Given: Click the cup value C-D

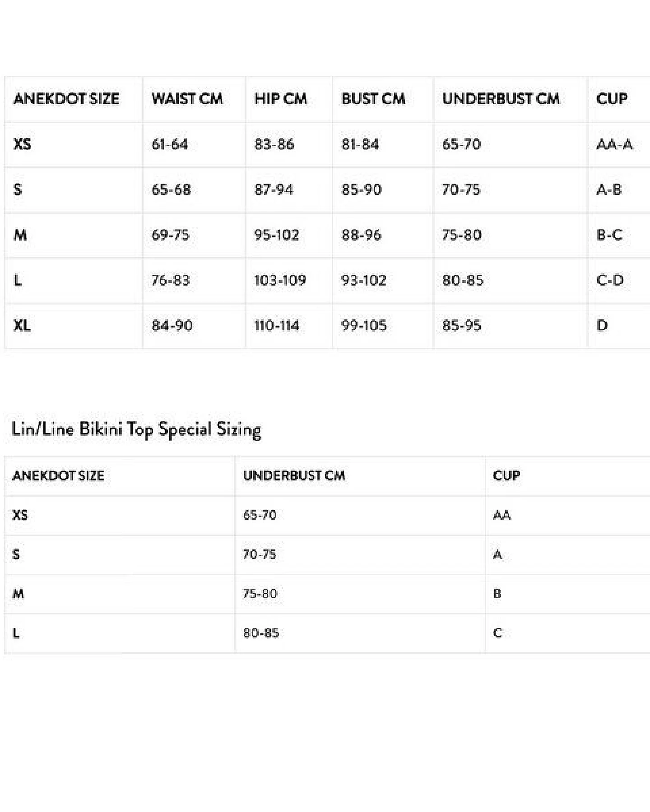Looking at the screenshot, I should [610, 280].
